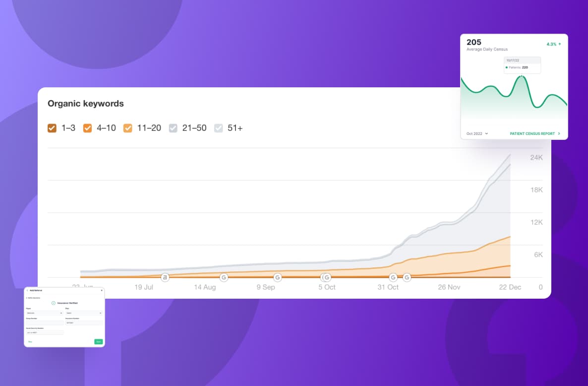Click the Google update marker near 9 Sep

[278, 277]
